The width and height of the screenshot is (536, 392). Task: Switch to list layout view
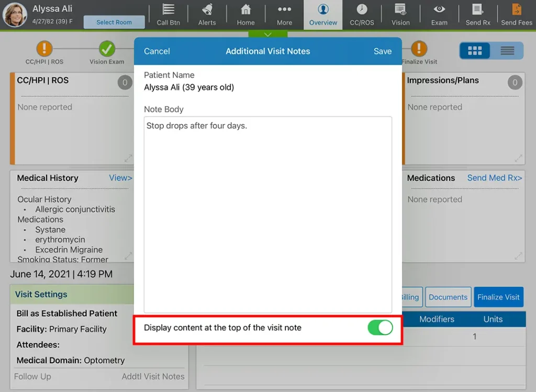coord(507,51)
